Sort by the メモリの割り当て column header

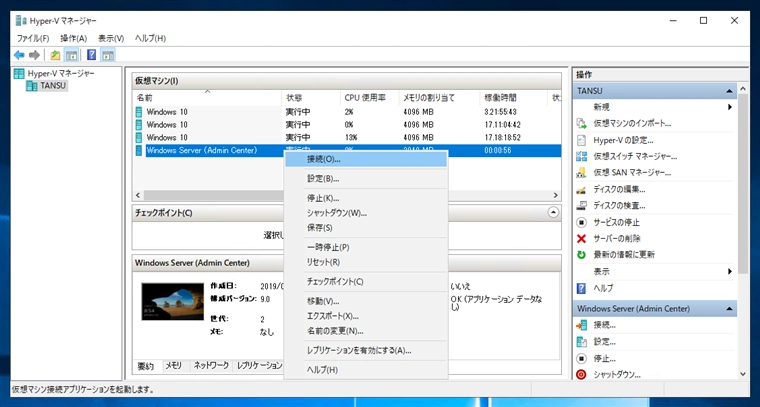[439, 98]
